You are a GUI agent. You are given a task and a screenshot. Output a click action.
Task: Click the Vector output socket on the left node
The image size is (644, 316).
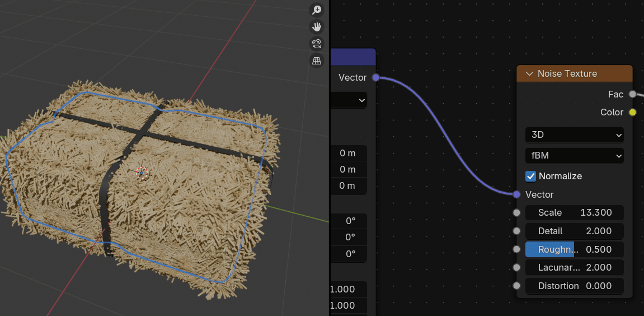coord(376,77)
